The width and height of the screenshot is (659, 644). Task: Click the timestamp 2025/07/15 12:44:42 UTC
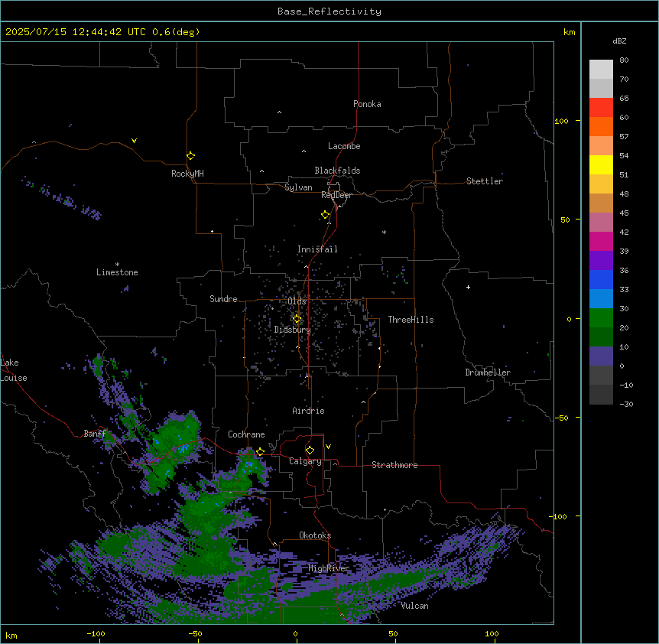coord(76,32)
